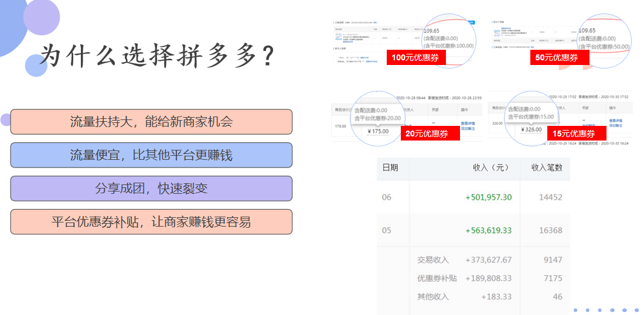The width and height of the screenshot is (644, 315).
Task: Click 添加备注 link in the 326.00 order row
Action: click(x=616, y=125)
